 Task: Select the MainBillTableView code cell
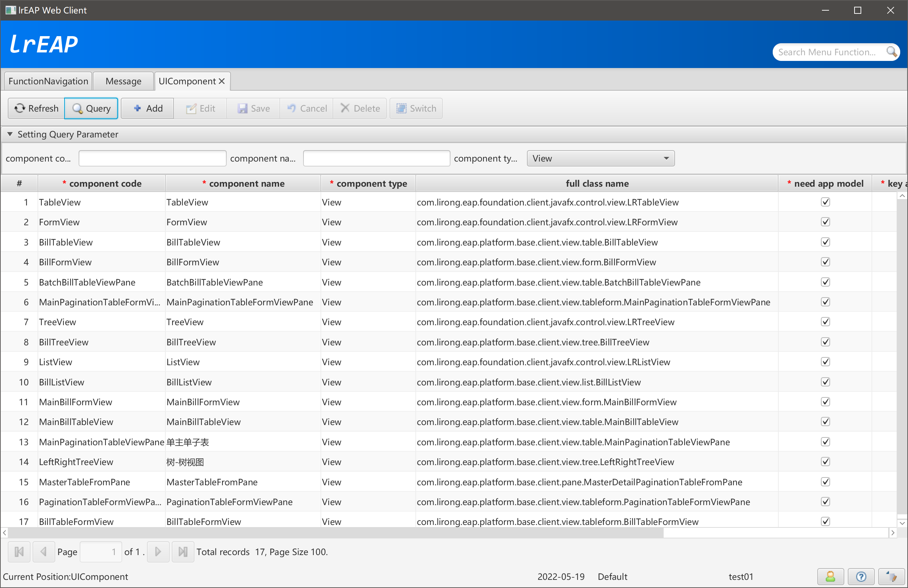(102, 422)
